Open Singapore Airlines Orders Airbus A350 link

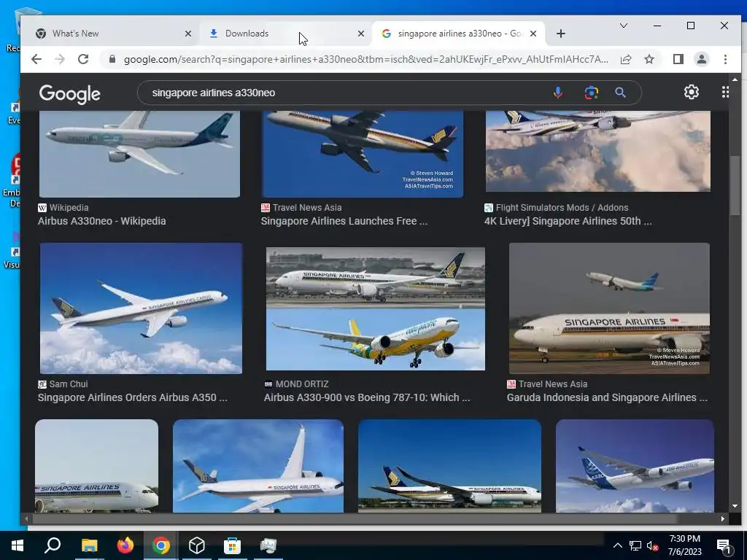133,397
